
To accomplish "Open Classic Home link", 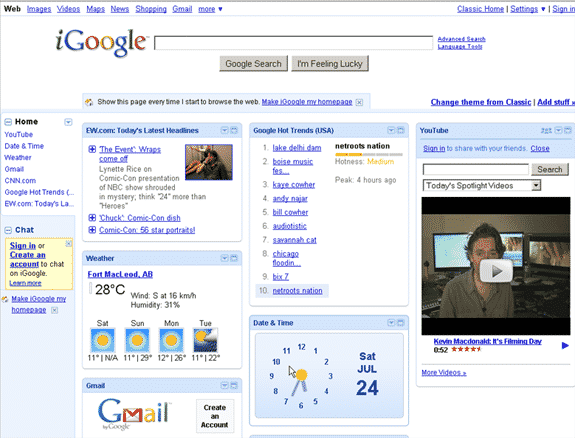I will [480, 9].
